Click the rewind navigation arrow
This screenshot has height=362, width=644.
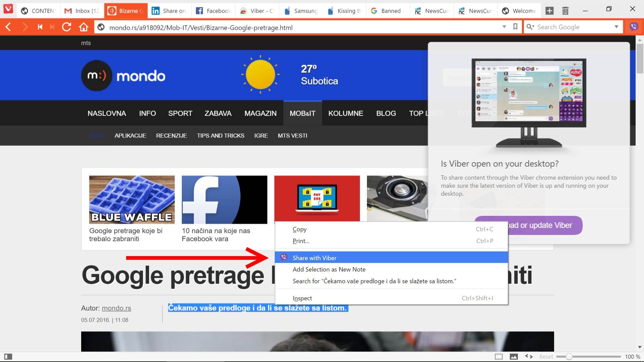[x=40, y=27]
